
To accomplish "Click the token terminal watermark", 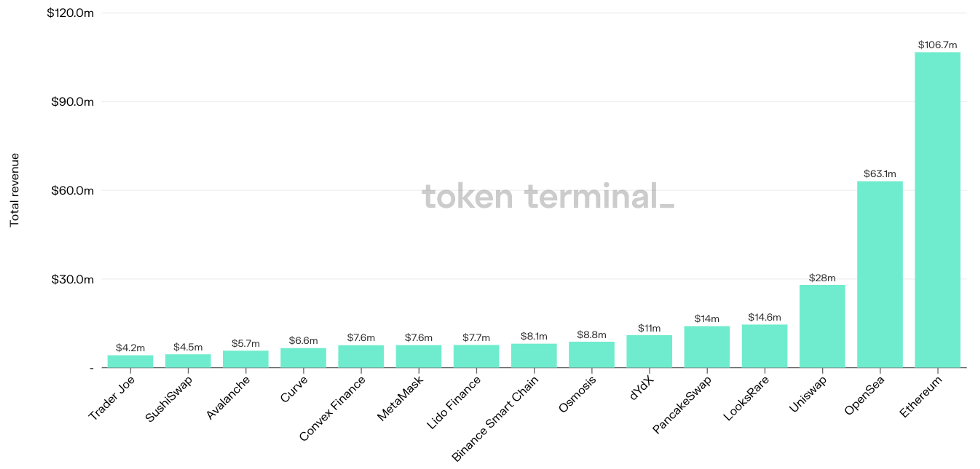I will [548, 196].
